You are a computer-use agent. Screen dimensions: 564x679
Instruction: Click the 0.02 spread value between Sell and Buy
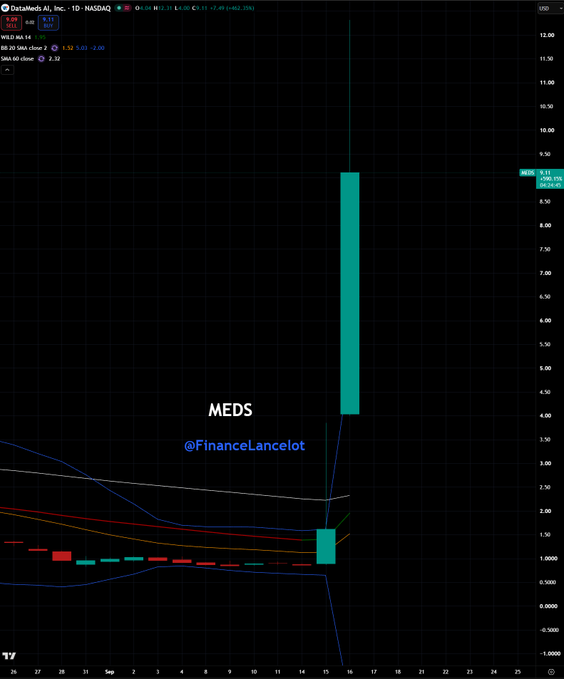click(x=30, y=23)
